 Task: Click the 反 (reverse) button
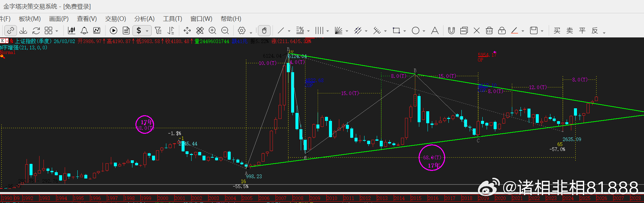point(595,30)
